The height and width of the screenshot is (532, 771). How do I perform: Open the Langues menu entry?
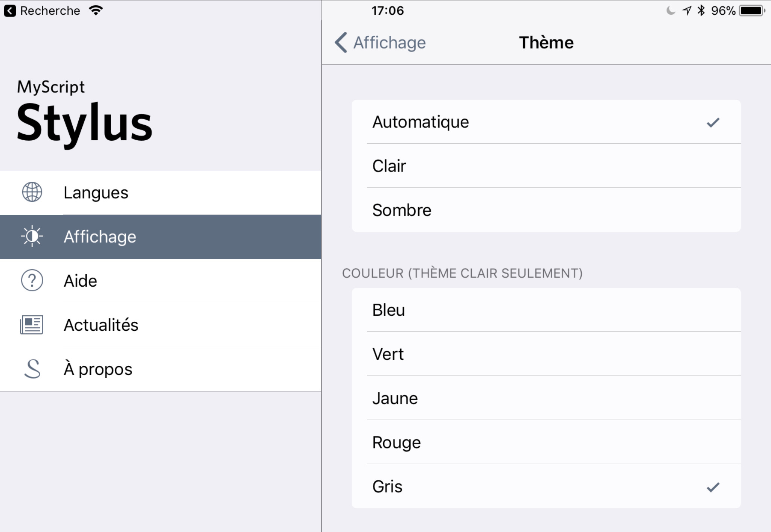(96, 193)
